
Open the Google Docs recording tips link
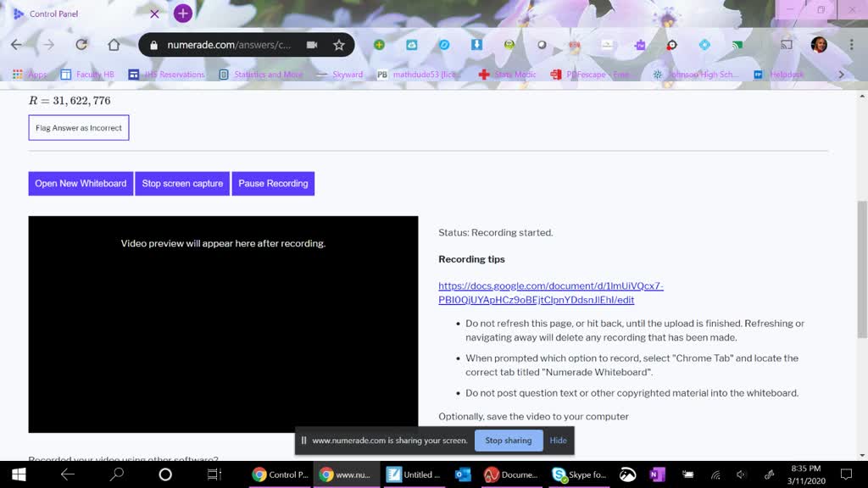(x=550, y=293)
